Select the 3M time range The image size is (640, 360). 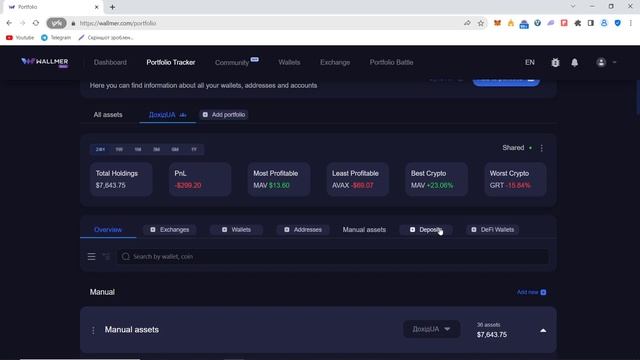click(156, 149)
